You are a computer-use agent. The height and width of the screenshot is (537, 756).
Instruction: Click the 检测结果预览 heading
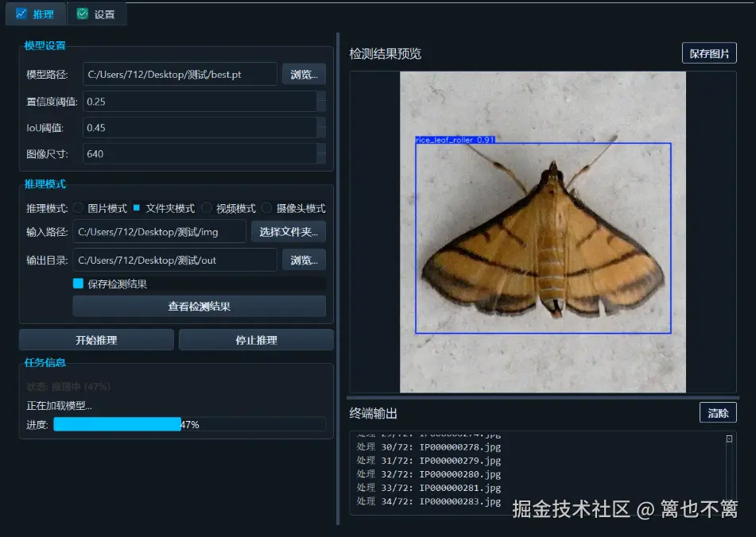coord(386,53)
